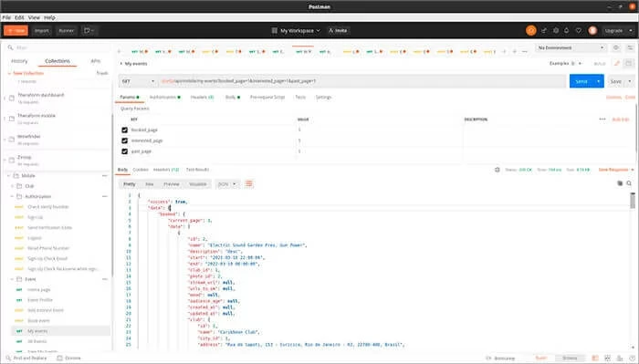The image size is (639, 364).
Task: Open the Console in status bar
Action: pos(69,358)
